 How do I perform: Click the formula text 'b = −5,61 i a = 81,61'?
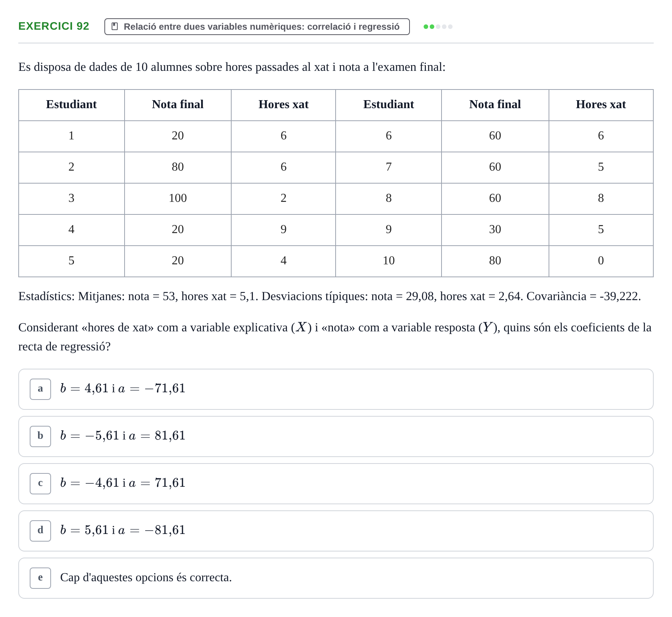point(123,436)
